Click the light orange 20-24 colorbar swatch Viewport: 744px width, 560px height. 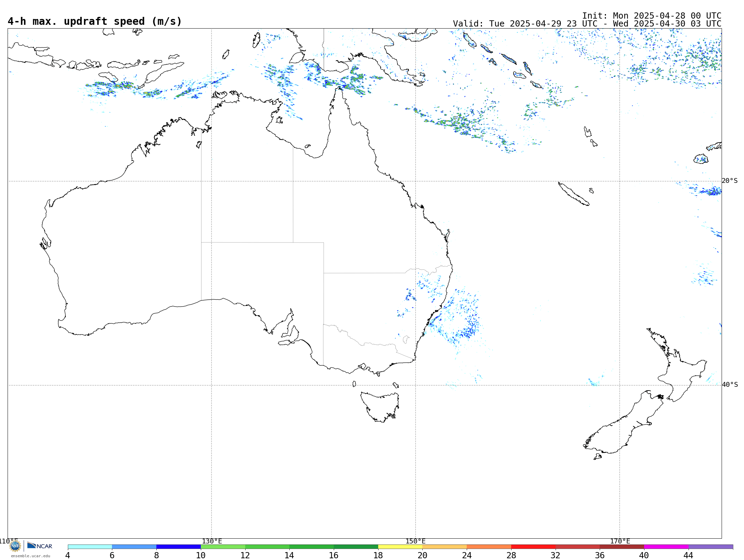[x=445, y=547]
